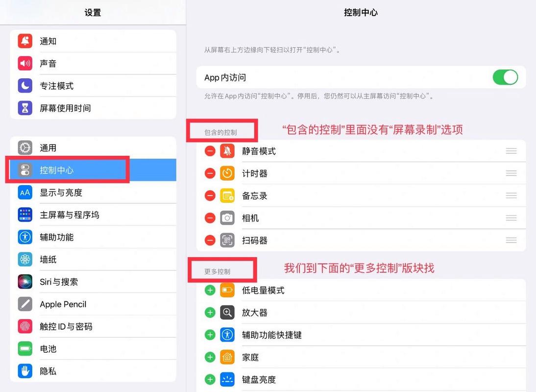Tap the 墙纸 flower icon
Screen dimensions: 536x392
pos(25,259)
